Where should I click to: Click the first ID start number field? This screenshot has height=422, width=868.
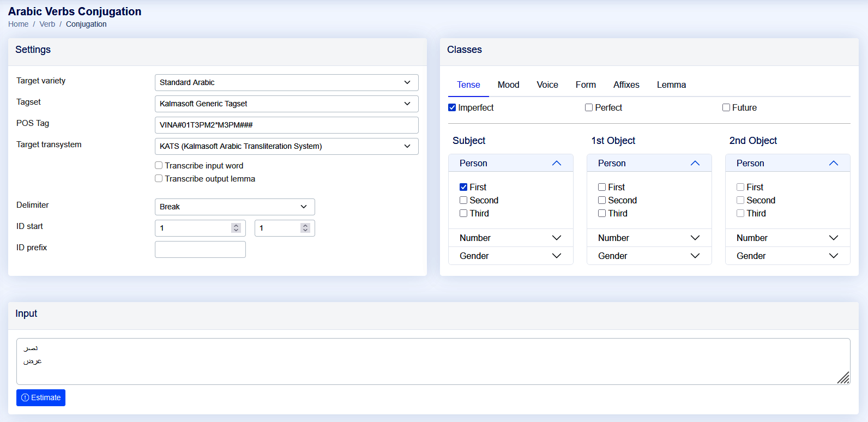pyautogui.click(x=200, y=228)
